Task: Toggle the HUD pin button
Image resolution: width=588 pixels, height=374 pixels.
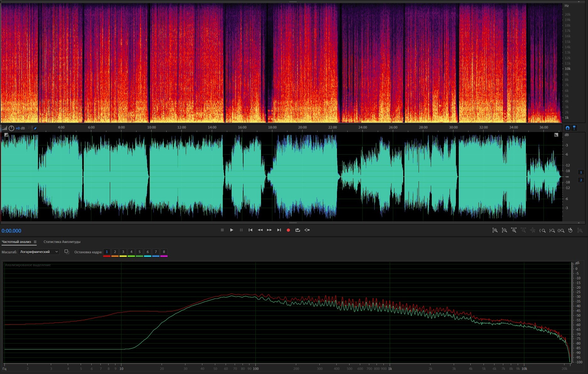Action: 35,129
